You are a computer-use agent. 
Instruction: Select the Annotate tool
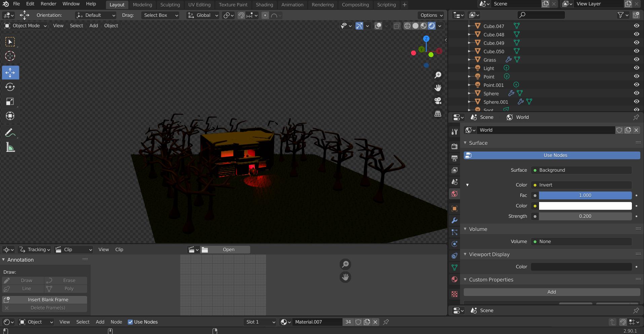[10, 133]
